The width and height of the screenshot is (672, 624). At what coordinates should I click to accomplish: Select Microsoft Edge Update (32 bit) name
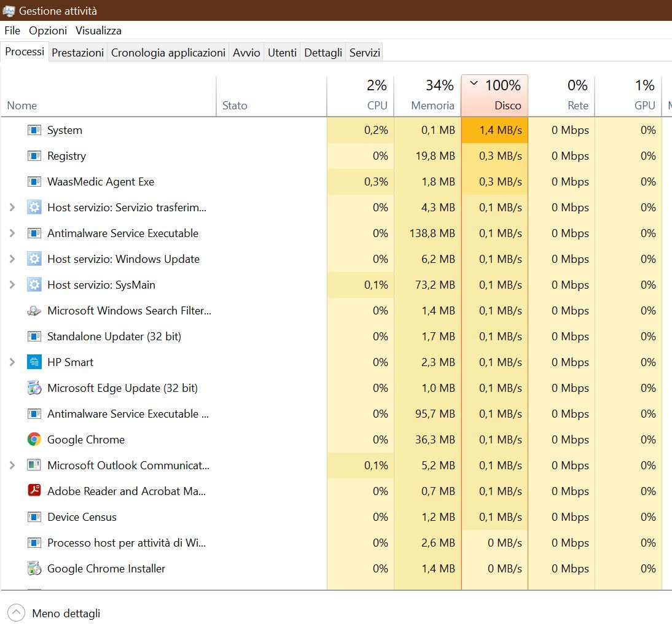tap(123, 388)
